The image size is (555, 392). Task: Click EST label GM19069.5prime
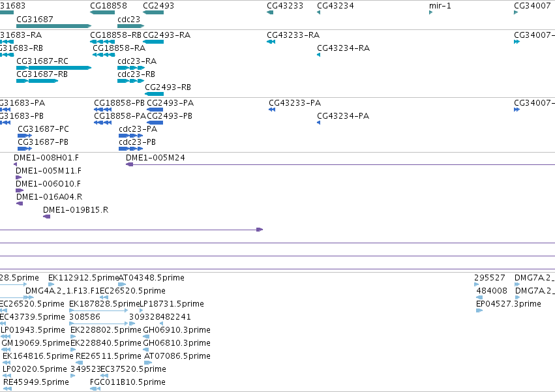point(35,344)
